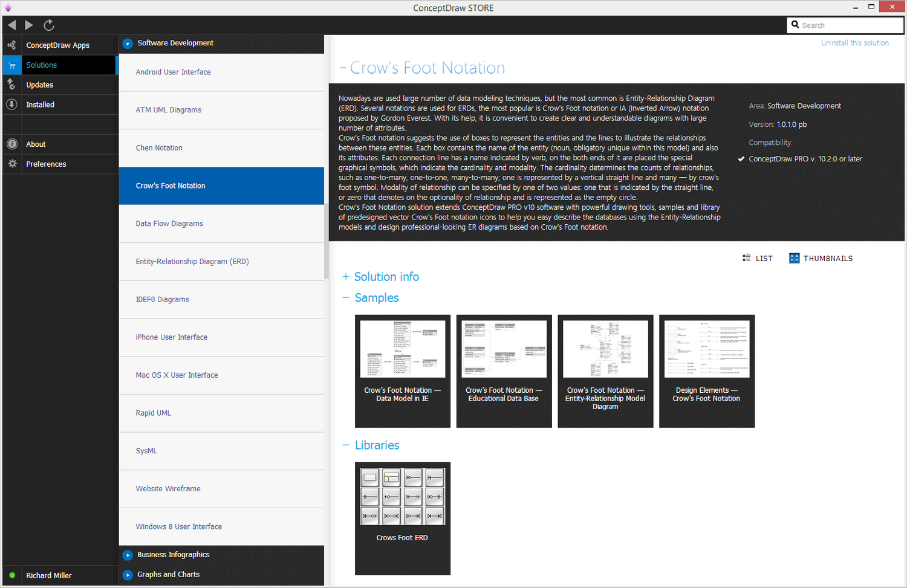
Task: Click the Richard Miller user name
Action: pyautogui.click(x=49, y=575)
